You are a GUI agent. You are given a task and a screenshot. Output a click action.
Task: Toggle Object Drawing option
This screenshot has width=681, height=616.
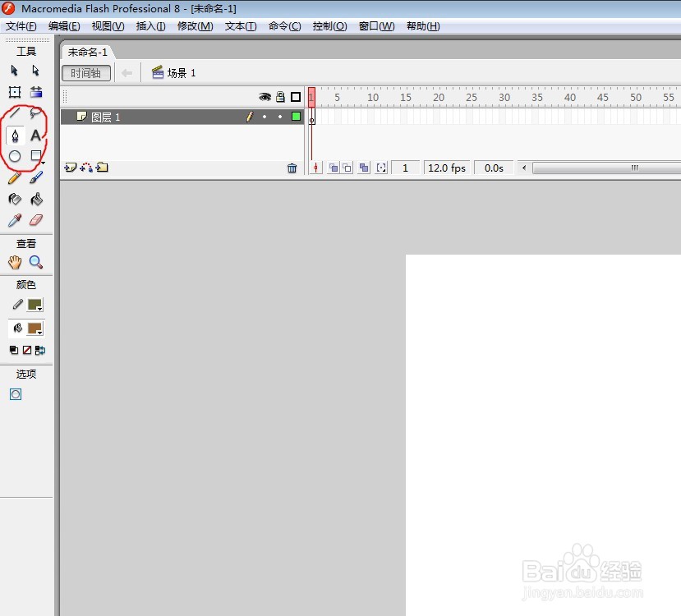coord(16,394)
